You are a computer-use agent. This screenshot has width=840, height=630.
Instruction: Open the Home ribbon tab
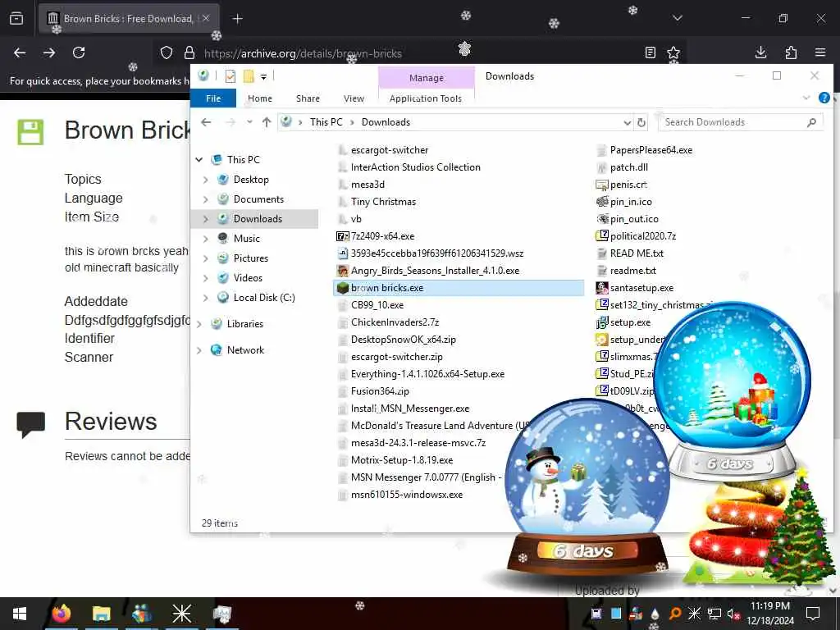point(260,98)
